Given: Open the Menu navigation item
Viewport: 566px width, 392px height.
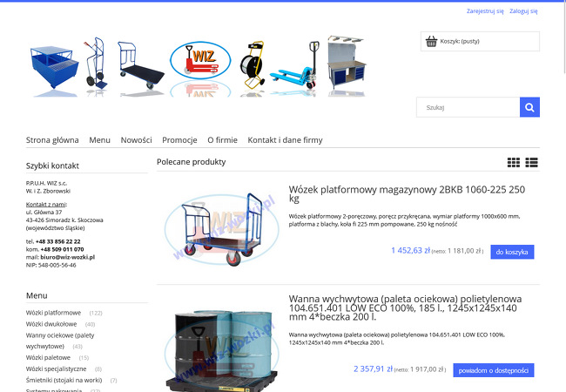Looking at the screenshot, I should point(99,140).
